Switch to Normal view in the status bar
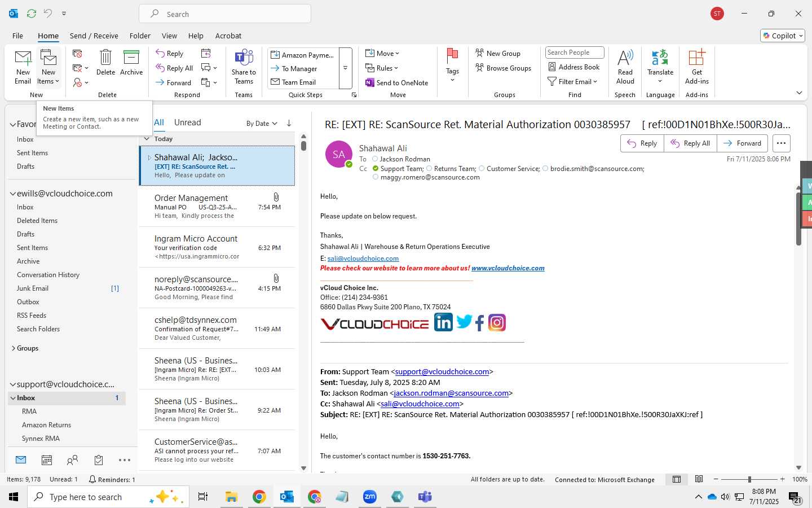 [677, 479]
